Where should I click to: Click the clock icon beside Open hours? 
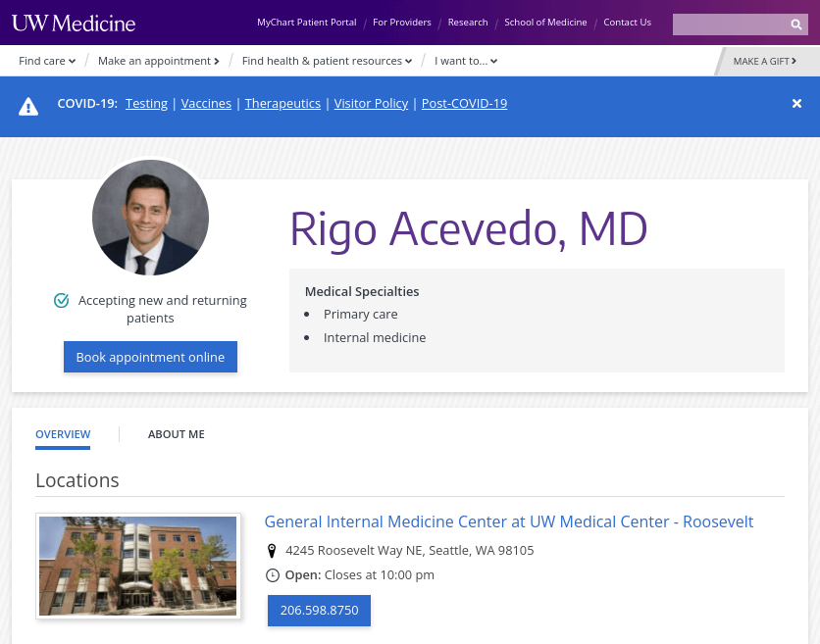273,575
